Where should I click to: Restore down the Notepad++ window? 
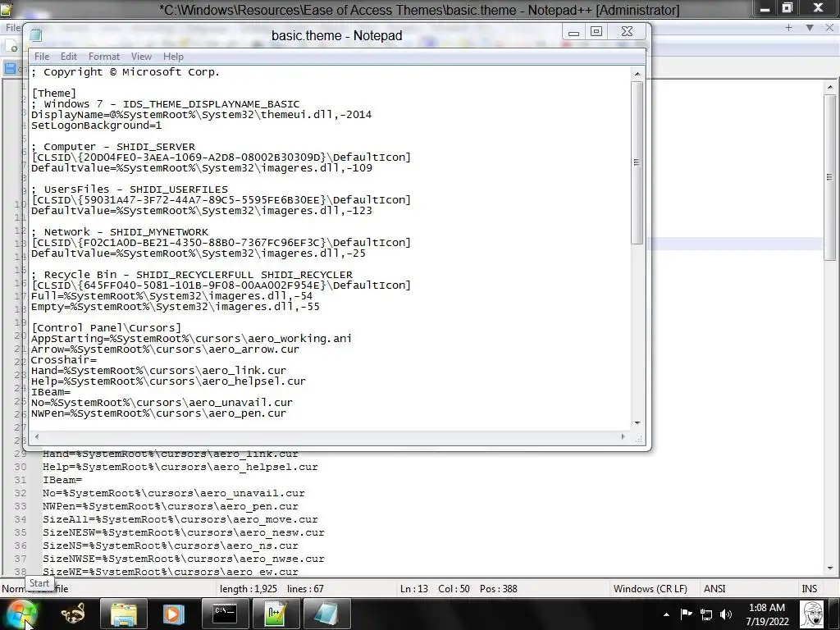(x=787, y=8)
